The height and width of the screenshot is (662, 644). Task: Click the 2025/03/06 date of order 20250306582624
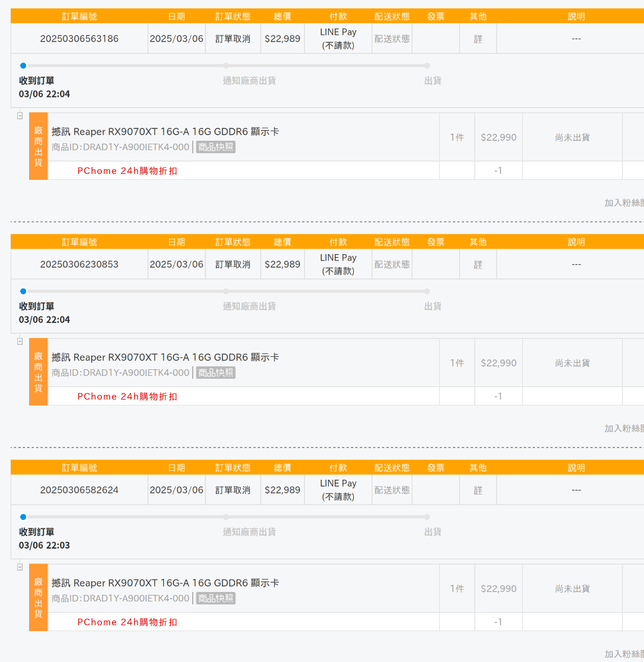[x=176, y=490]
